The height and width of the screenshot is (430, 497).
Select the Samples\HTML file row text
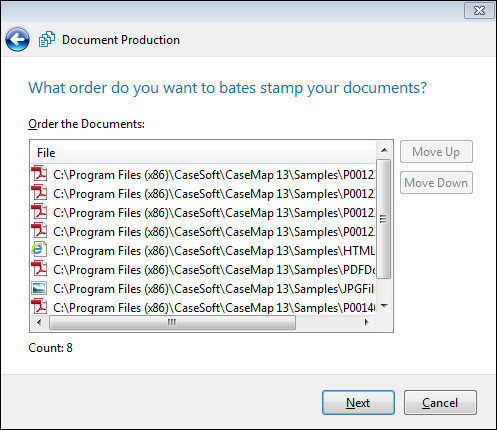214,251
